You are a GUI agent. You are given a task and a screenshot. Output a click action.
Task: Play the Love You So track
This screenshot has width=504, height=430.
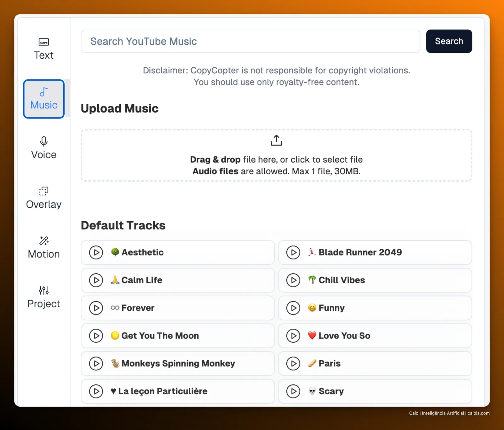293,336
